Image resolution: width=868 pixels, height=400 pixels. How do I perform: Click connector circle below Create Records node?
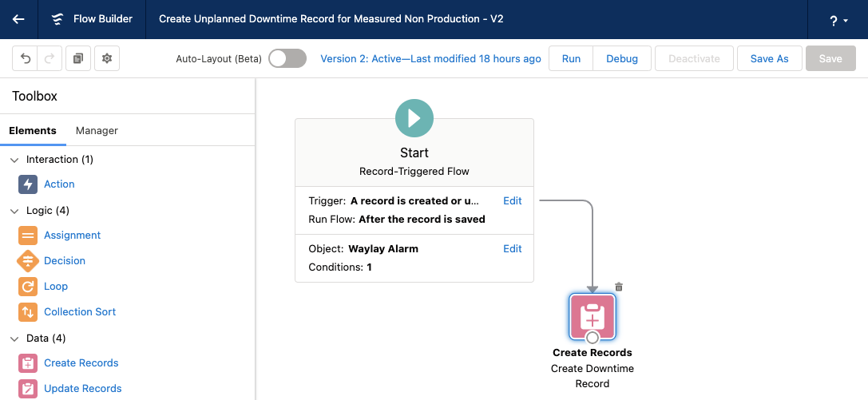(593, 338)
